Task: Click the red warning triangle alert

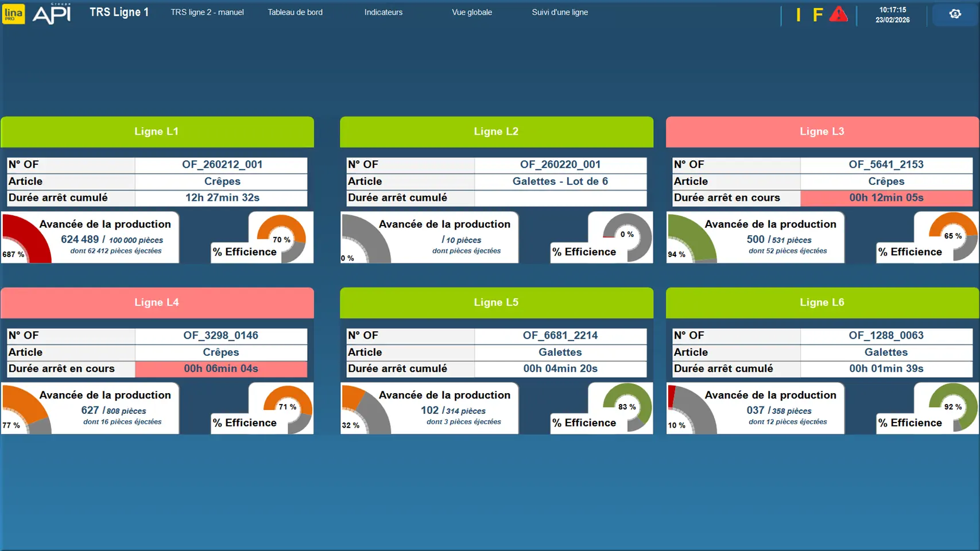Action: (838, 14)
